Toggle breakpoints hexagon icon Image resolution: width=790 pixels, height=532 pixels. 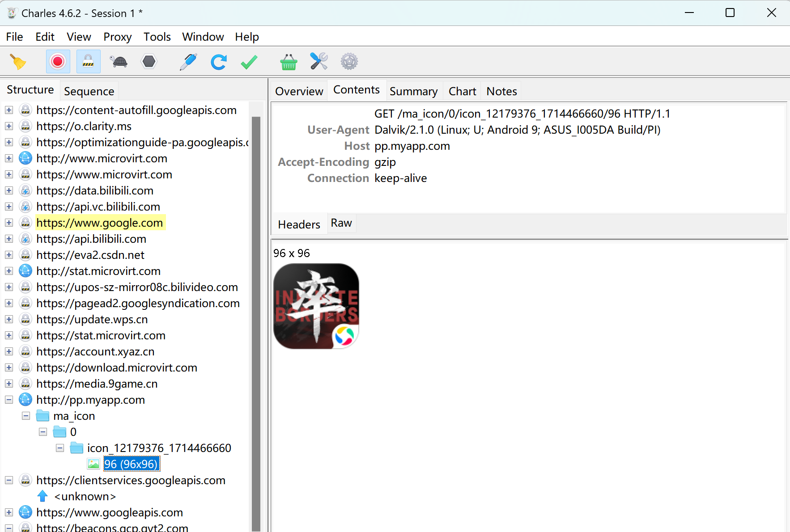click(149, 62)
